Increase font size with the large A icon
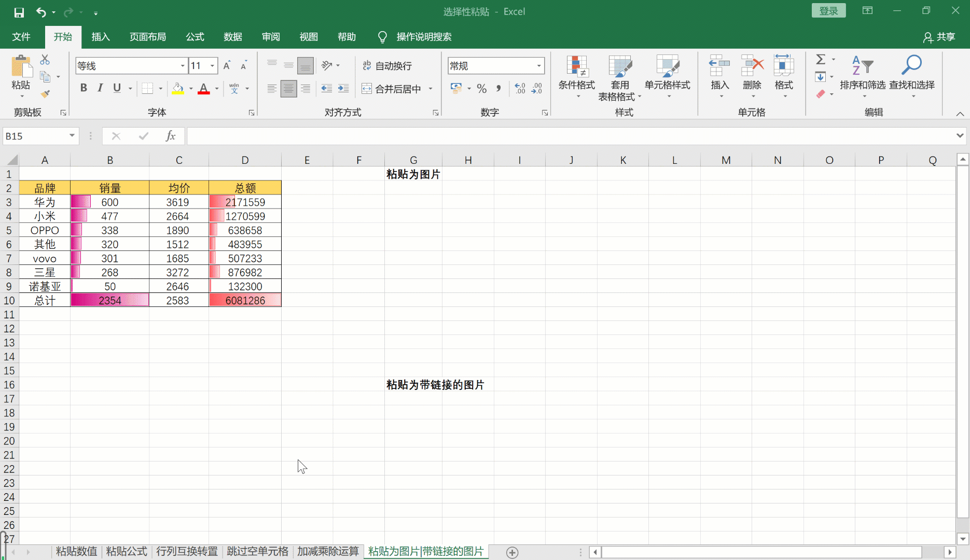 (227, 65)
